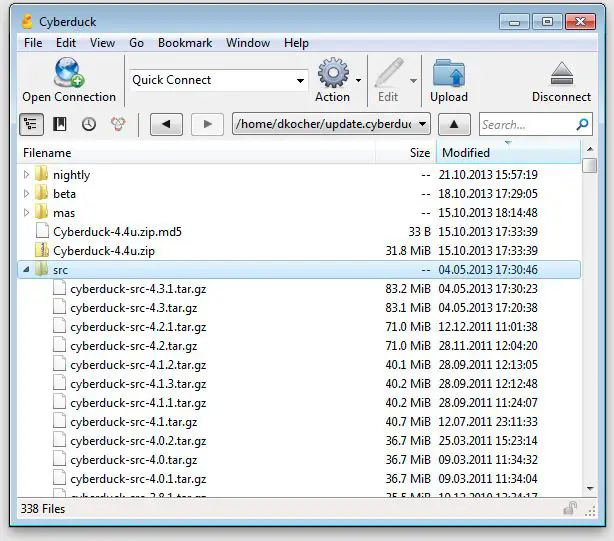Open the Edit menu in menu bar
The image size is (614, 541).
point(66,43)
